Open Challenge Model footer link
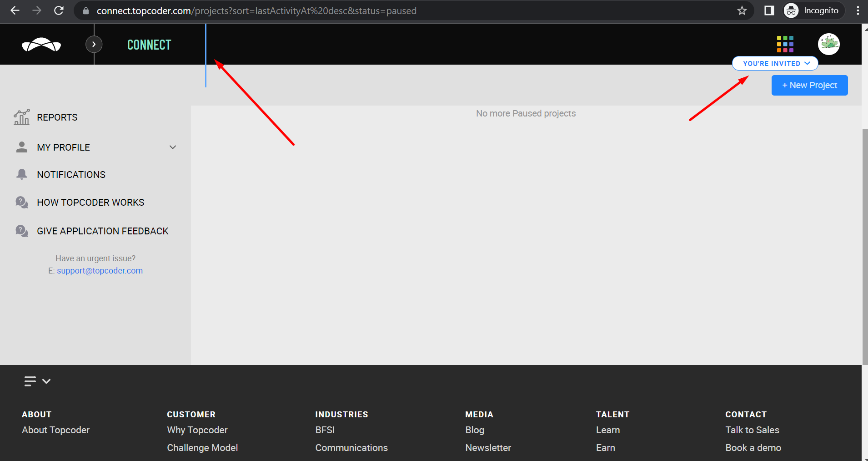The width and height of the screenshot is (868, 461). coord(202,448)
